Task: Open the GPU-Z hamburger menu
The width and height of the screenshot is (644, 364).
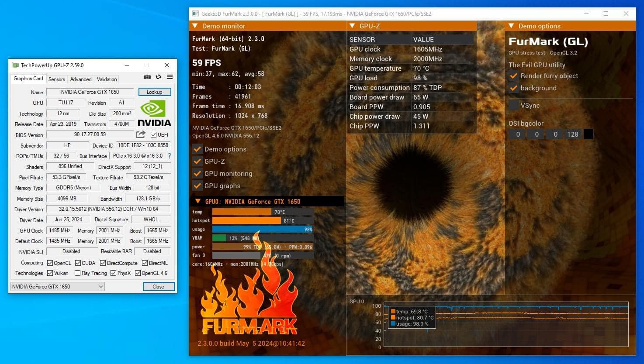Action: click(x=170, y=77)
